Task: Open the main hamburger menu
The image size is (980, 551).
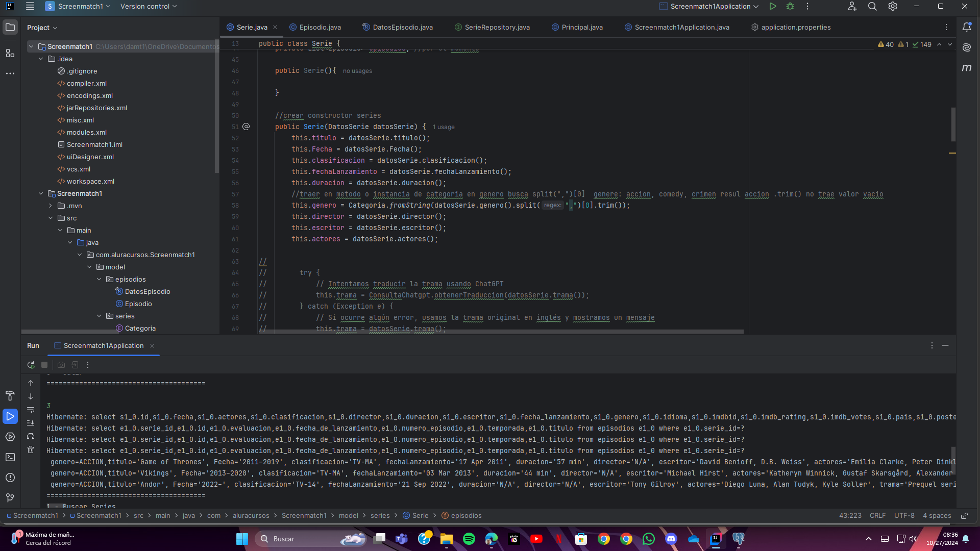Action: 30,6
